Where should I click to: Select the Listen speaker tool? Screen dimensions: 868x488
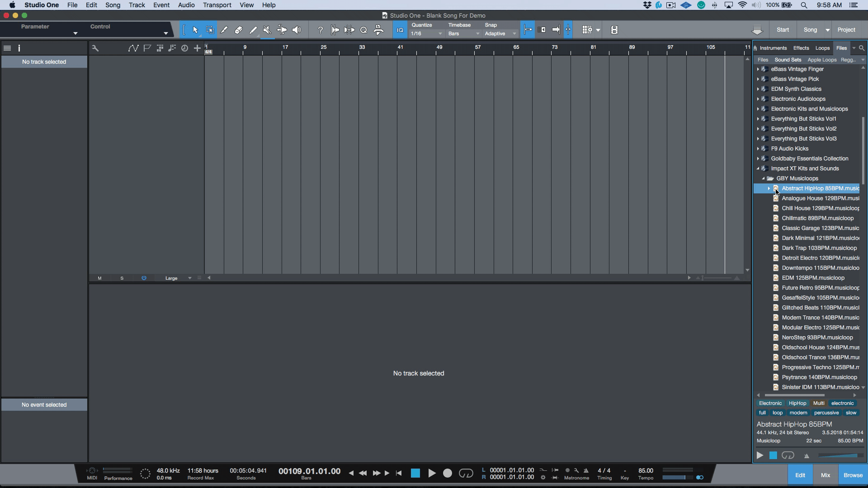[x=297, y=30]
